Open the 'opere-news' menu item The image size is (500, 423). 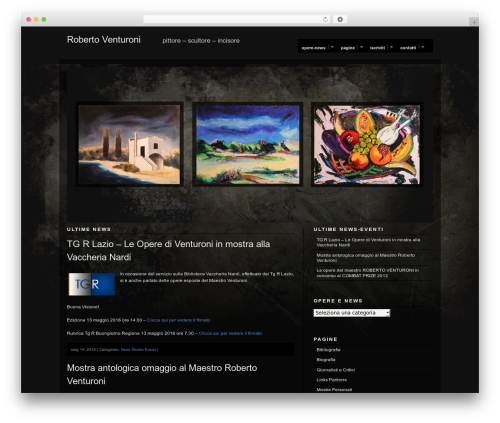click(x=313, y=48)
